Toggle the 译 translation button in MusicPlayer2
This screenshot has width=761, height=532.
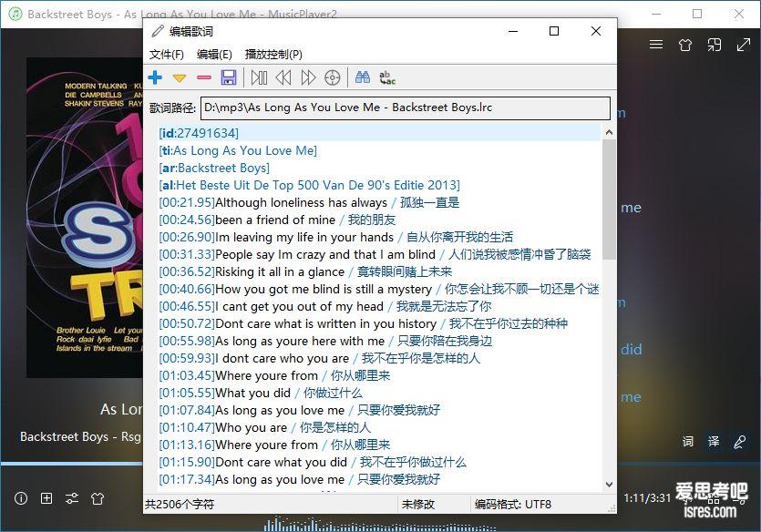pos(714,442)
